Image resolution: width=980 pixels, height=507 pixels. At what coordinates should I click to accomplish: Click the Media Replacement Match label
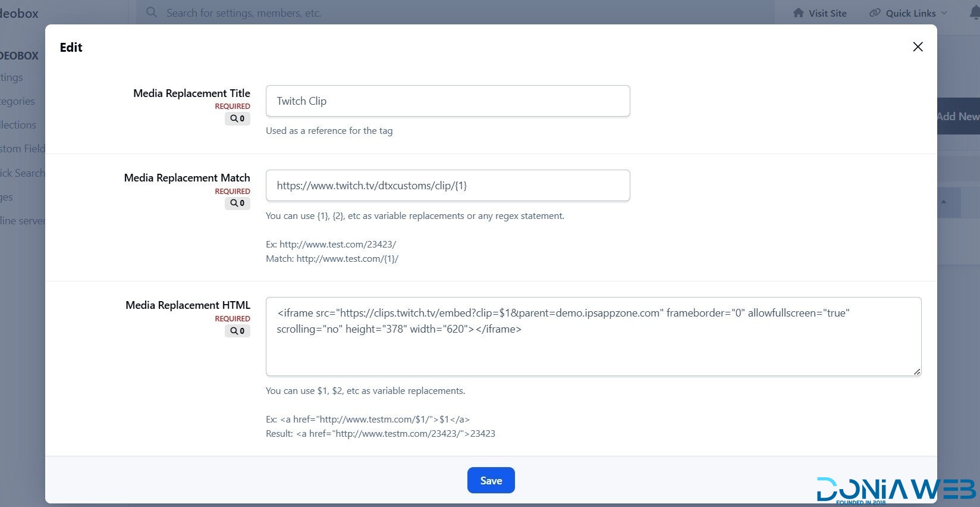pos(187,178)
